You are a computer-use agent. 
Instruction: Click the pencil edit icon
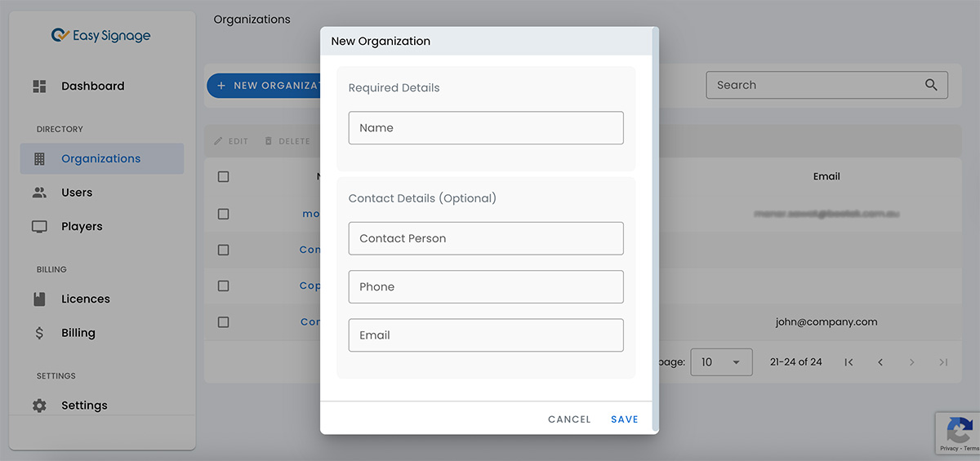(218, 141)
